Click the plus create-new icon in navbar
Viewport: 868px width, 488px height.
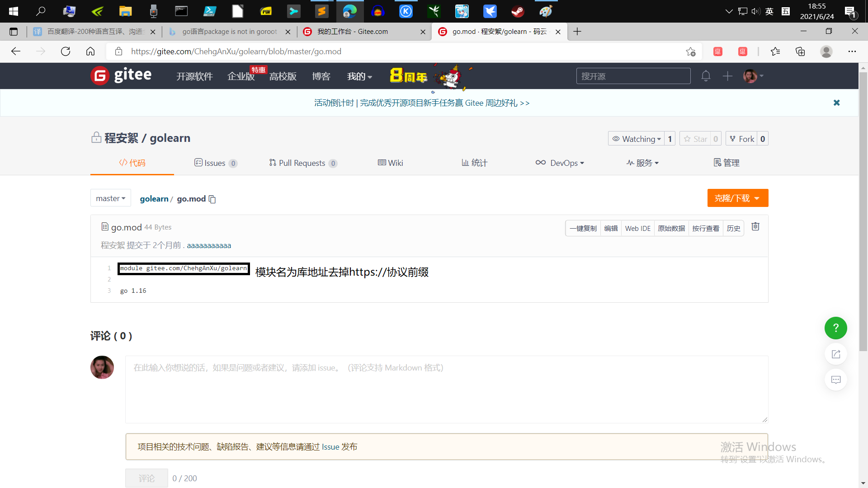tap(727, 76)
